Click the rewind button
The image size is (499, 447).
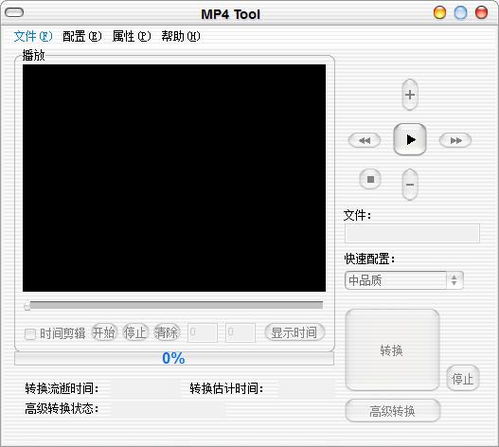click(364, 140)
